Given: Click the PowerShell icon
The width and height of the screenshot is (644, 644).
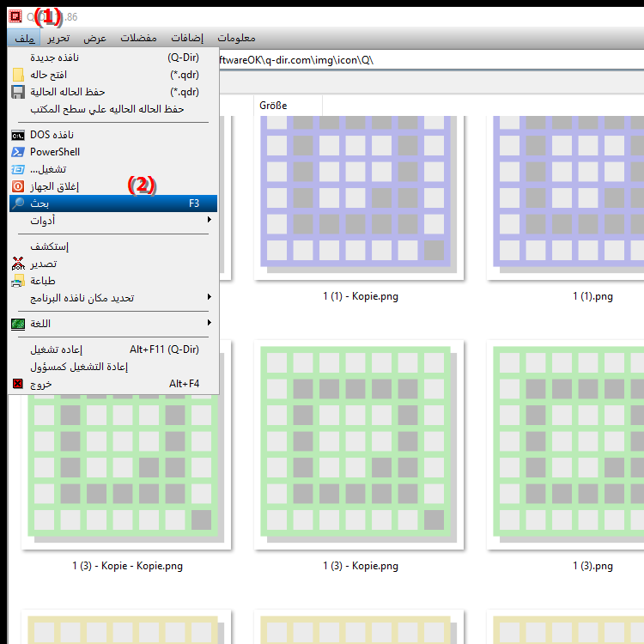Looking at the screenshot, I should (18, 152).
